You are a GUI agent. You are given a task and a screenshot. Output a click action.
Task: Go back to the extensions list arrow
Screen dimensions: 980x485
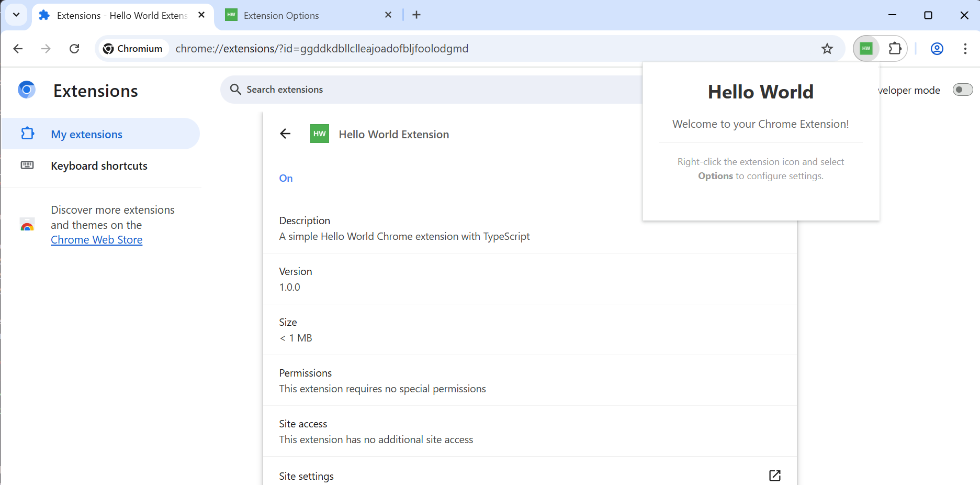[285, 134]
